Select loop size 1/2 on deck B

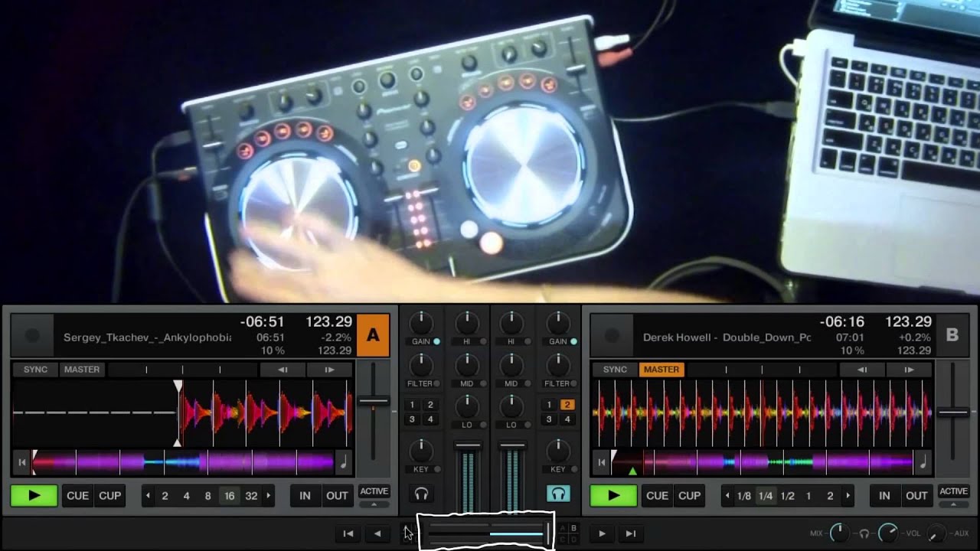click(x=787, y=496)
